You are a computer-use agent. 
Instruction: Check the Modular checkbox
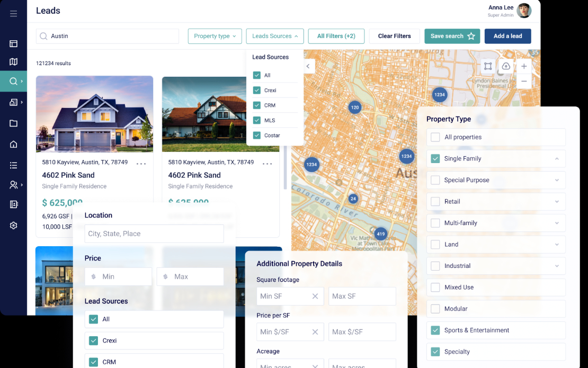click(435, 309)
